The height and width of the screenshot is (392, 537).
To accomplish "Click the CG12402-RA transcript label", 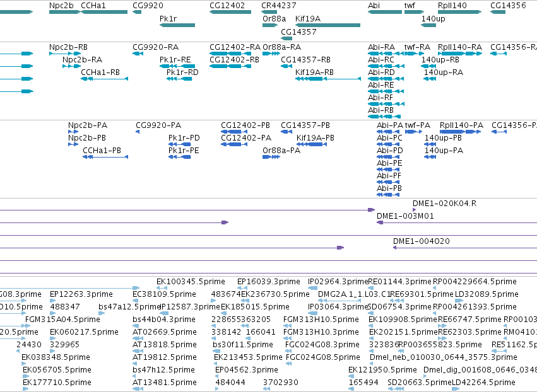I will point(235,47).
